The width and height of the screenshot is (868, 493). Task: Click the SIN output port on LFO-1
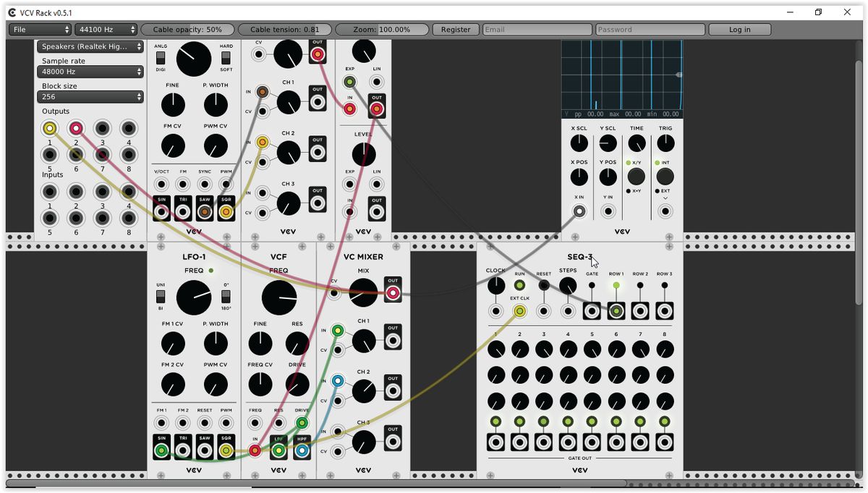pyautogui.click(x=161, y=448)
